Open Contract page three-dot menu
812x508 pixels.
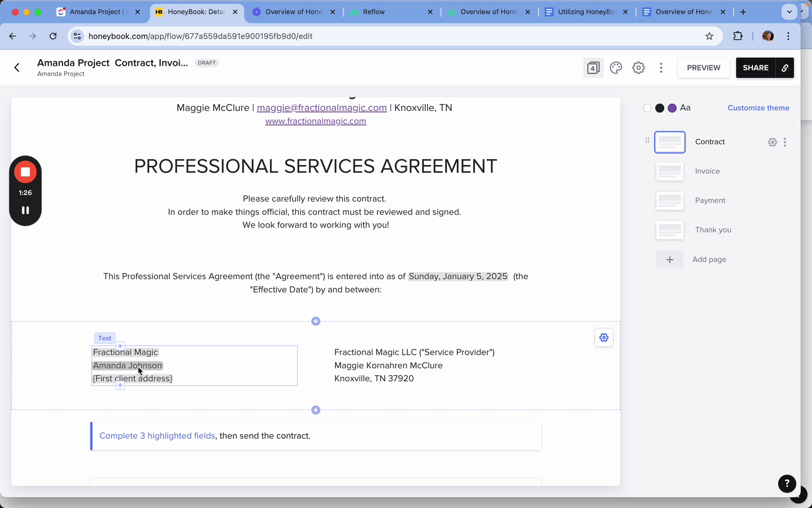point(785,142)
